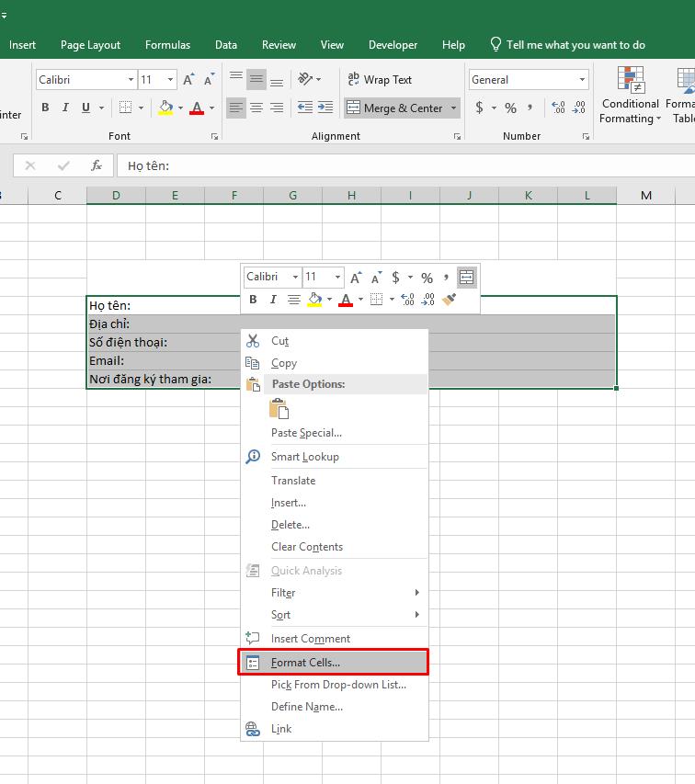Click Increase Decimal in the ribbon
Viewport: 695px width, 784px height.
pos(558,108)
